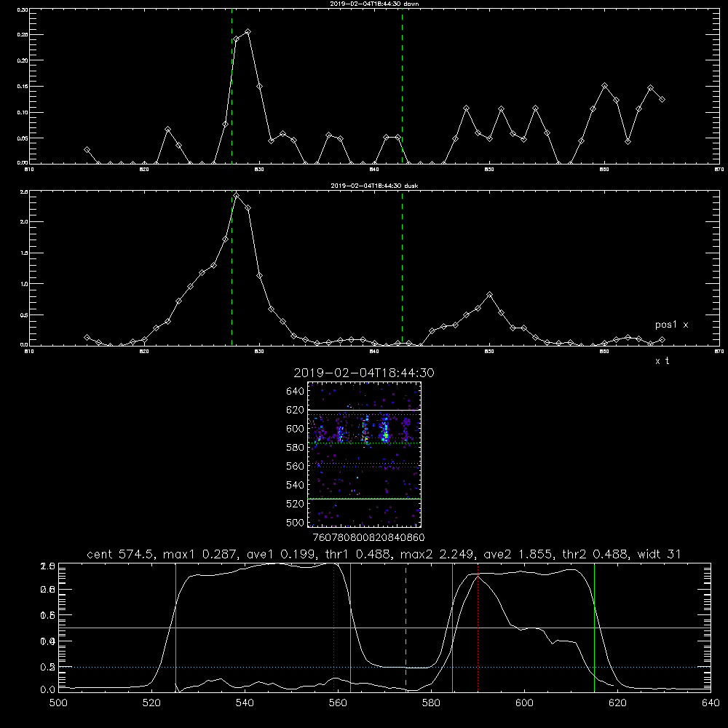Image resolution: width=728 pixels, height=728 pixels.
Task: Click the highest diamond point in the dawn plot
Action: pos(248,32)
